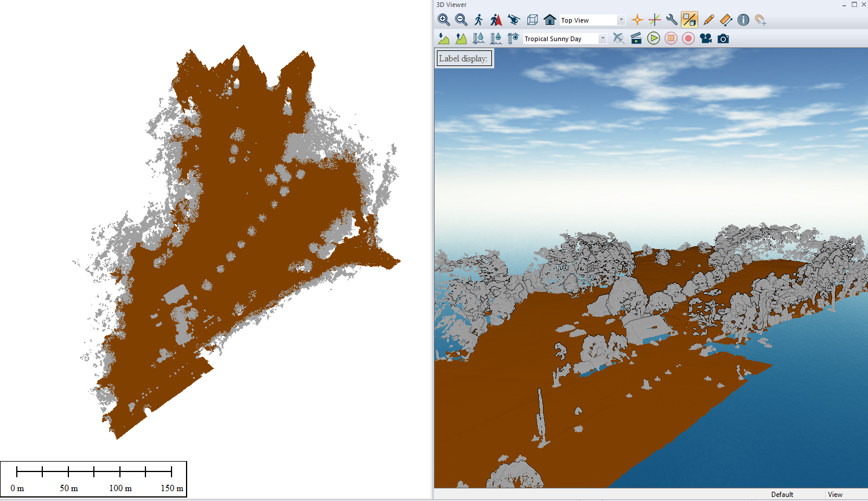Reset to the home view
The width and height of the screenshot is (868, 501).
(x=550, y=20)
